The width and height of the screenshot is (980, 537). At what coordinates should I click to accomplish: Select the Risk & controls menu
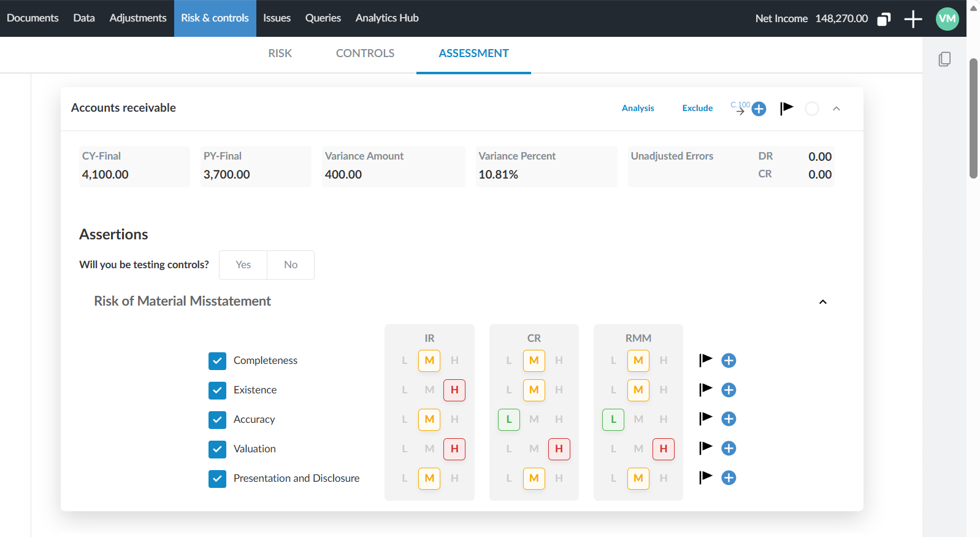tap(215, 18)
